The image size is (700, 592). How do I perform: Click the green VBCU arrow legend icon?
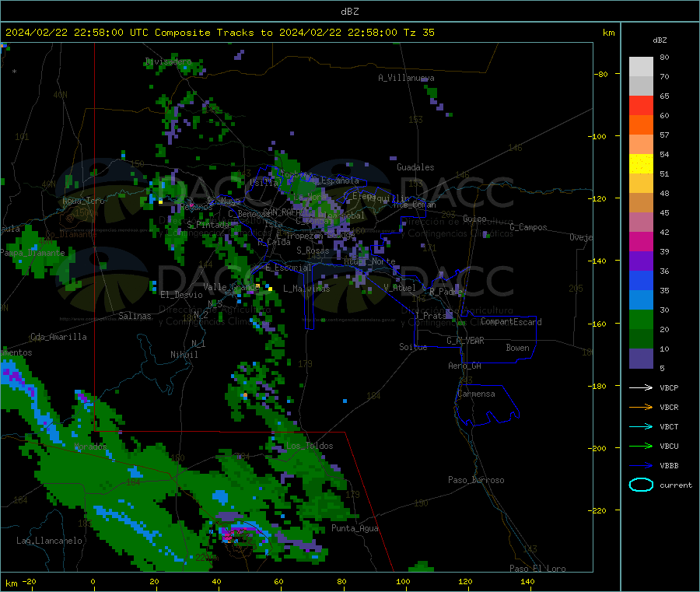(x=641, y=446)
